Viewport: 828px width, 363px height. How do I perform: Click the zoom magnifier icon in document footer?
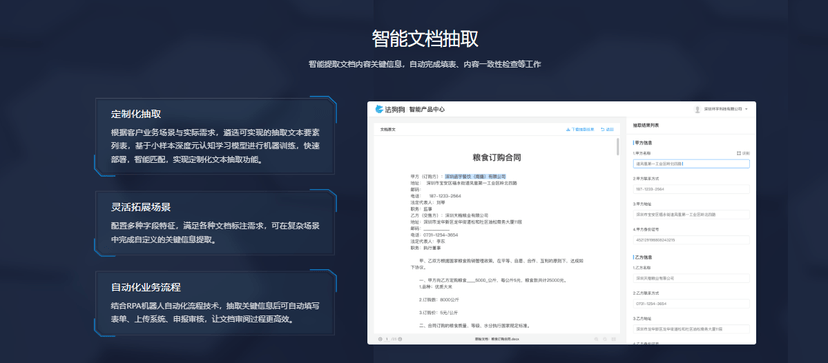[596, 339]
